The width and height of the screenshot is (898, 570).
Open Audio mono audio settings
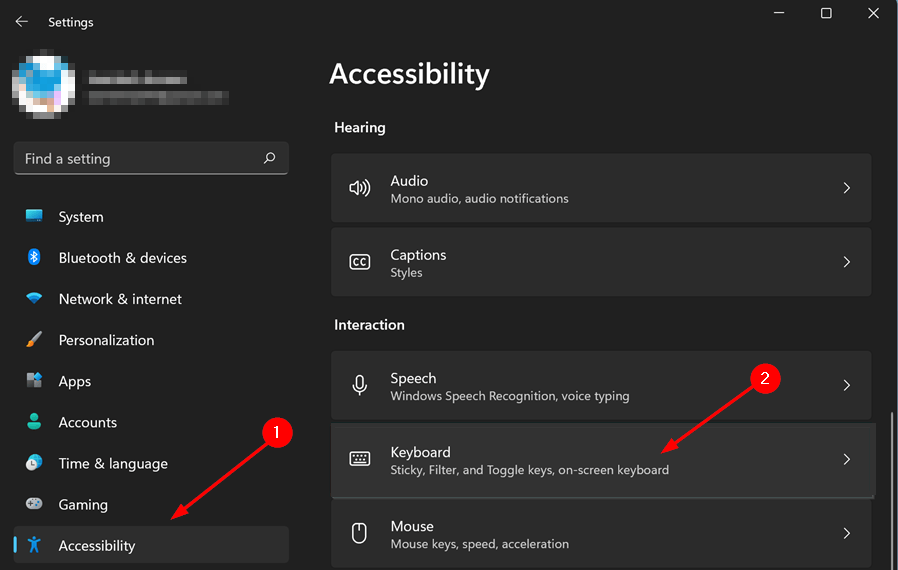601,188
